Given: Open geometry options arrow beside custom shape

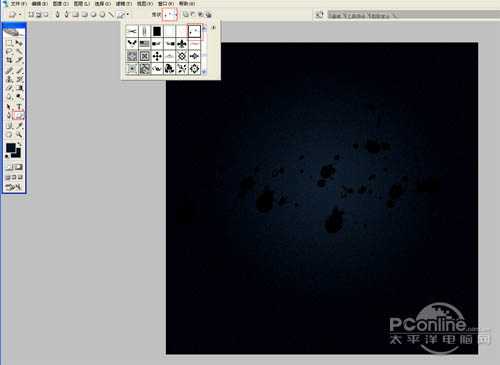Looking at the screenshot, I should point(128,14).
